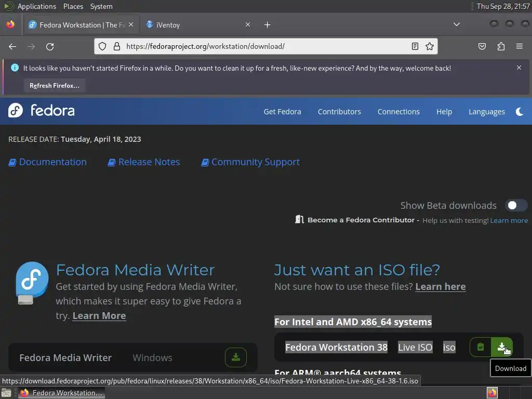Click the show desktop icon in bottom panel

(6, 393)
